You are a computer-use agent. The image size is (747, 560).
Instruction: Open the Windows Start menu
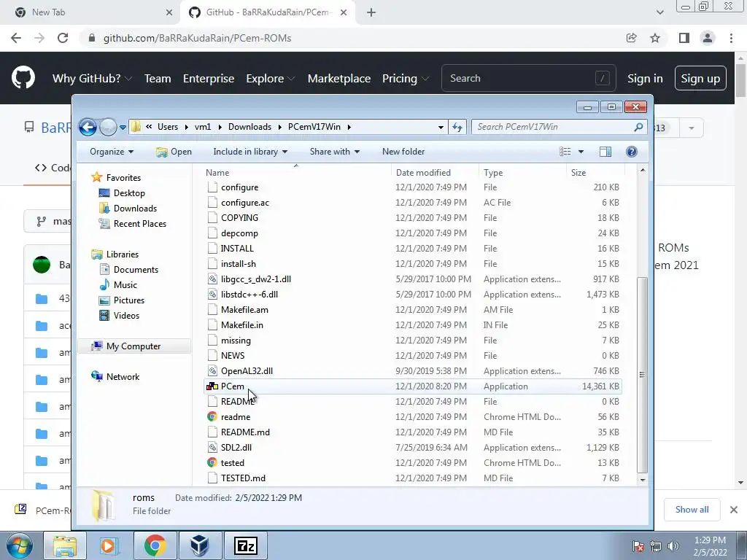point(19,546)
